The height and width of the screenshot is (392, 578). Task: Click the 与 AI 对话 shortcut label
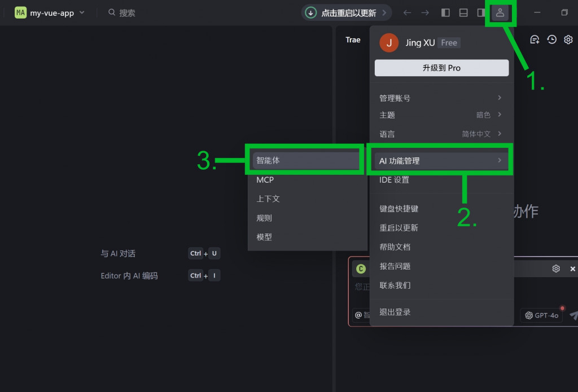[x=118, y=253]
